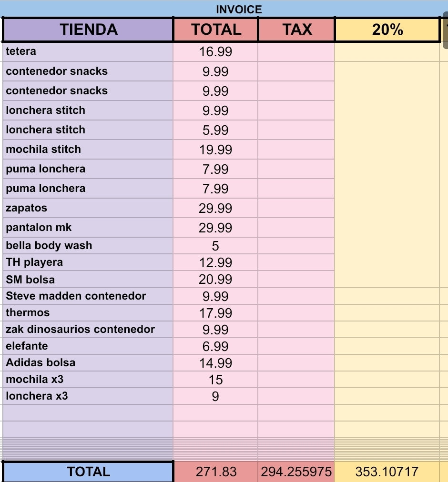The height and width of the screenshot is (482, 448).
Task: Click the TAX column header
Action: point(296,30)
